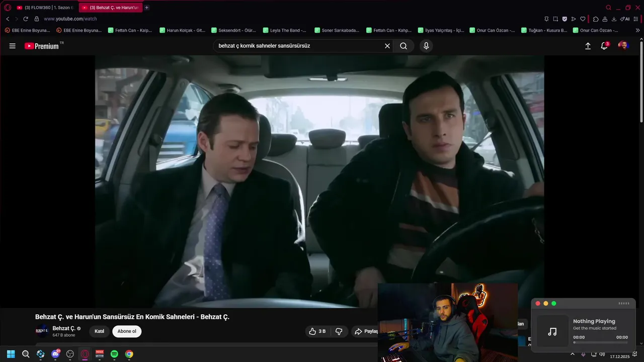This screenshot has width=644, height=362.
Task: Open Discord from the taskbar
Action: tap(55, 354)
